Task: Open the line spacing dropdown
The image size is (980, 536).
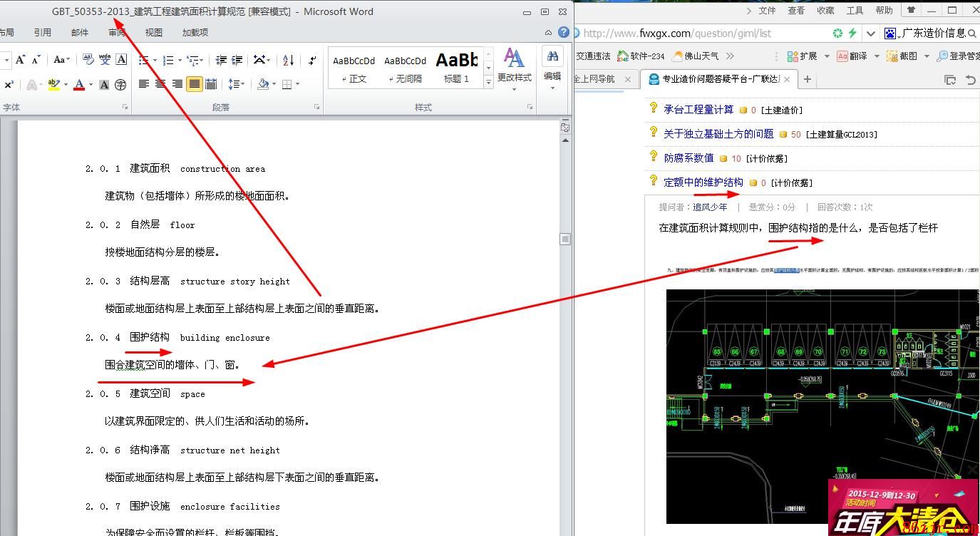Action: point(236,84)
